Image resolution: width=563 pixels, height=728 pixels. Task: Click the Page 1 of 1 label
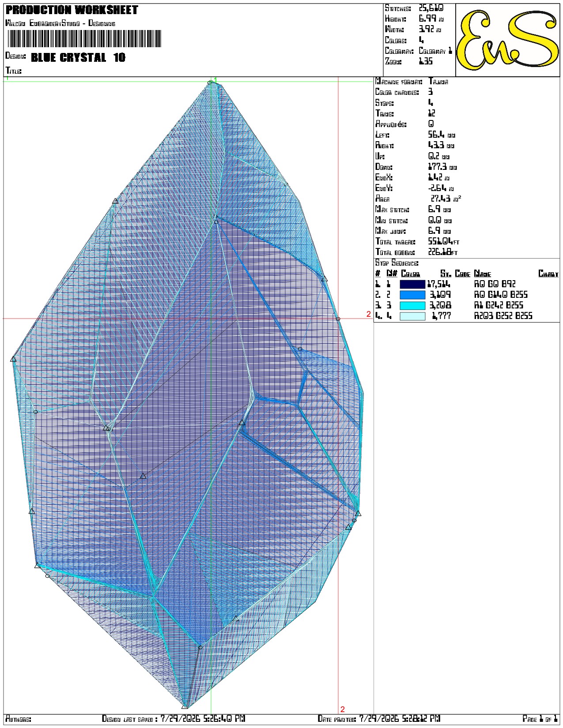(540, 718)
